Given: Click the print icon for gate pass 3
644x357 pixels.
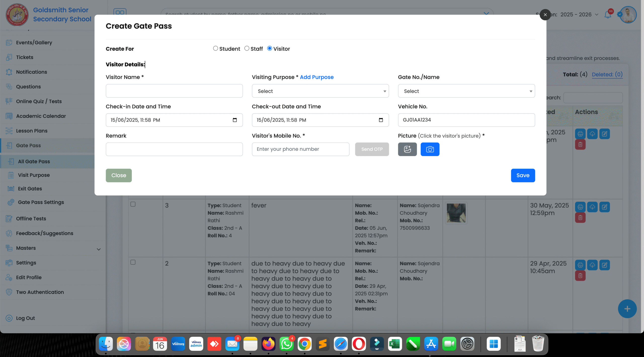Looking at the screenshot, I should (580, 207).
